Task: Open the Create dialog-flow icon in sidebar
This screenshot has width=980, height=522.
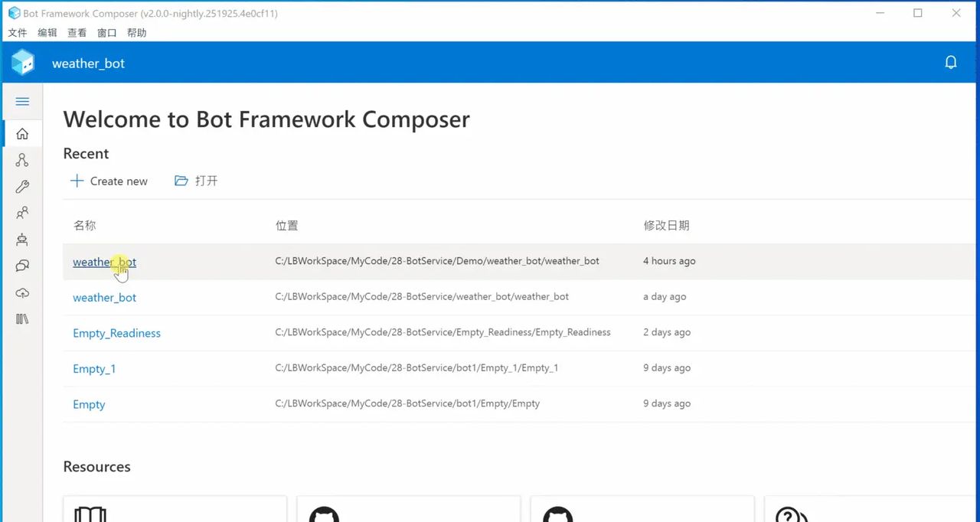Action: [x=22, y=160]
